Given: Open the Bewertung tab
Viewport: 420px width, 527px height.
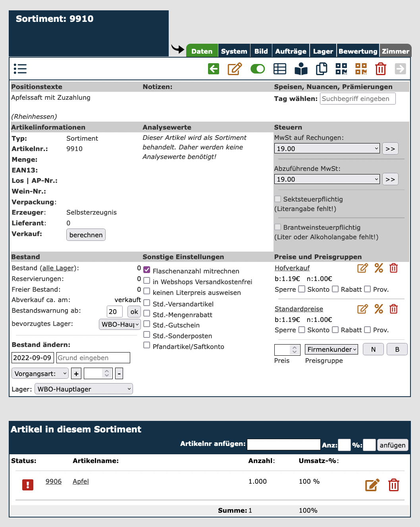Looking at the screenshot, I should click(358, 51).
